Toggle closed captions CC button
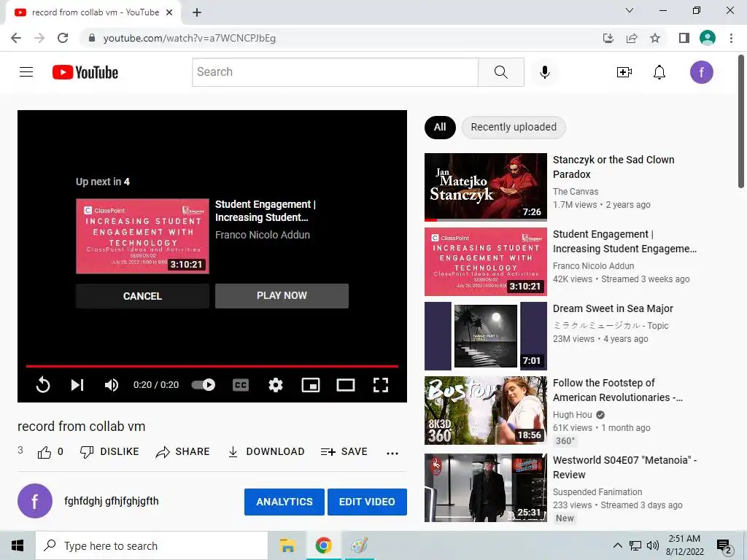The width and height of the screenshot is (747, 560). tap(241, 385)
